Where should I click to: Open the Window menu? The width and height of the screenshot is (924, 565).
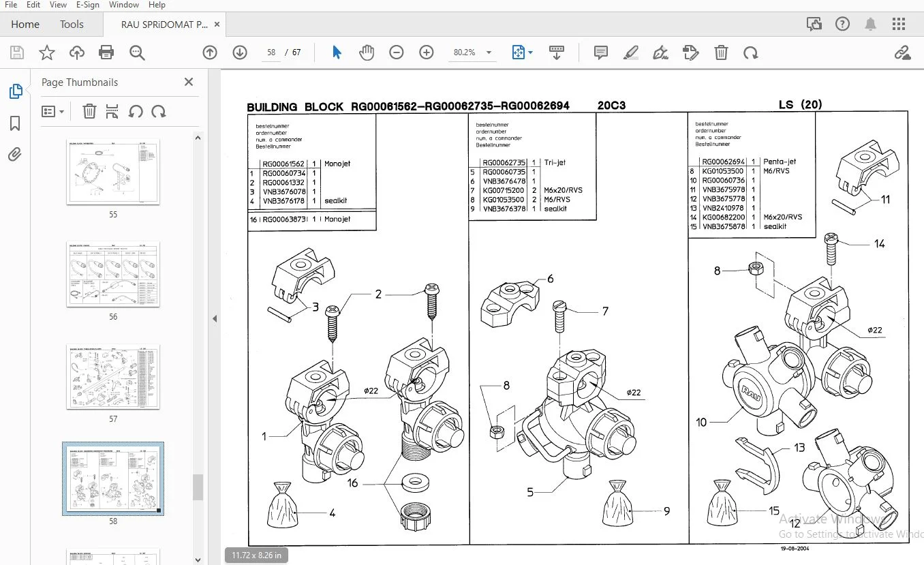tap(124, 5)
